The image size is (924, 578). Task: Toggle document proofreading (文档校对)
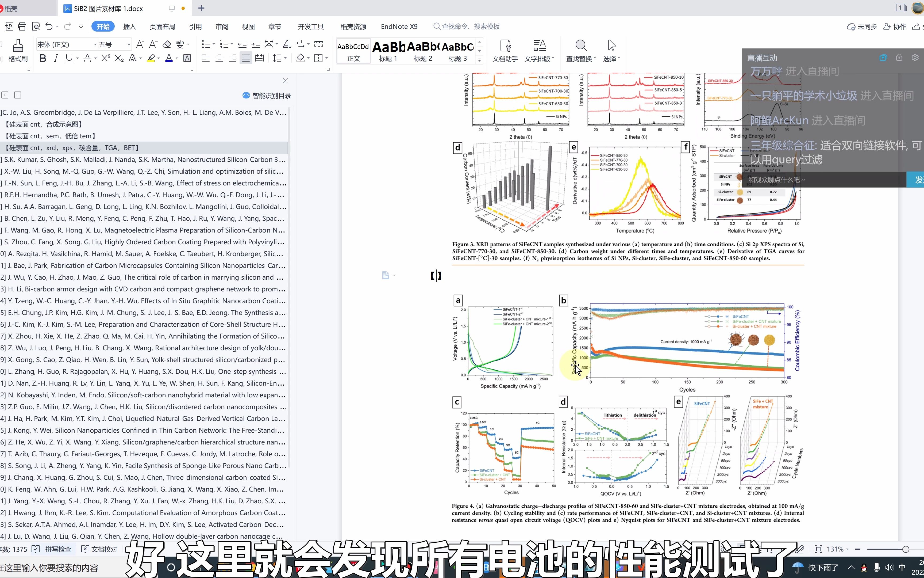(99, 549)
